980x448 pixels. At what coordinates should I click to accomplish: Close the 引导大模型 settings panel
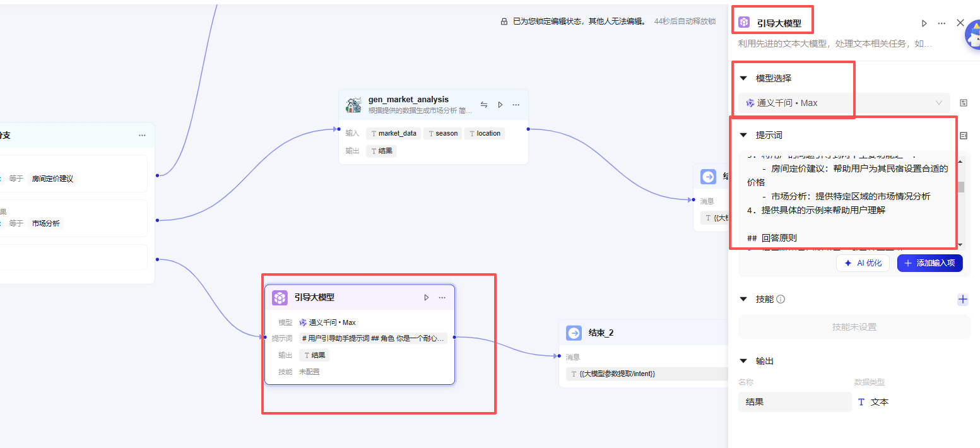[x=960, y=23]
